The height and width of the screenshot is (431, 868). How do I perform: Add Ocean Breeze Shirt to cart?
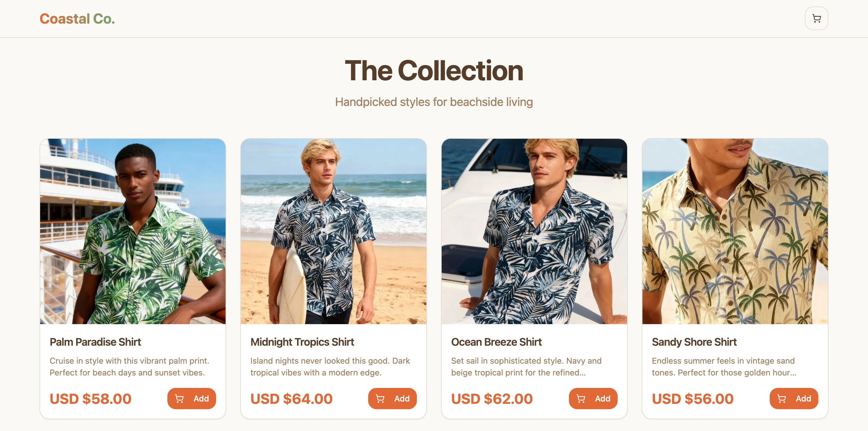tap(593, 398)
